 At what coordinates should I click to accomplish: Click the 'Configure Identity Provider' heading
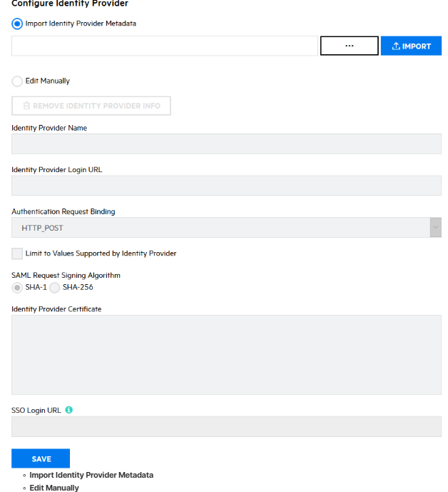pos(70,4)
